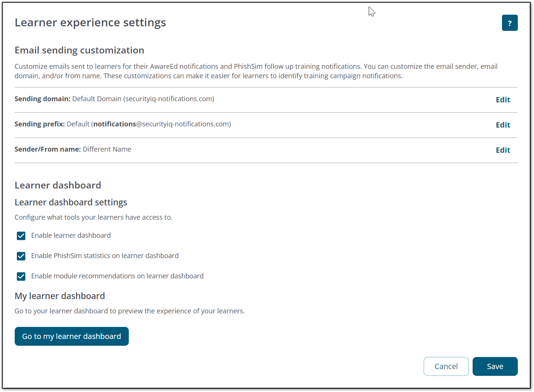Click the Learner dashboard settings subheading
534x392 pixels.
[x=71, y=202]
